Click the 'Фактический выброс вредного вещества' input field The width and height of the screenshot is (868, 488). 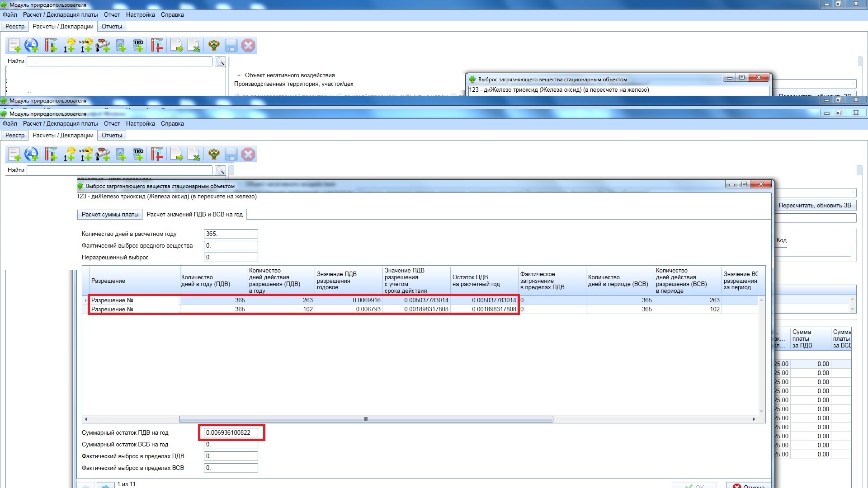[231, 246]
